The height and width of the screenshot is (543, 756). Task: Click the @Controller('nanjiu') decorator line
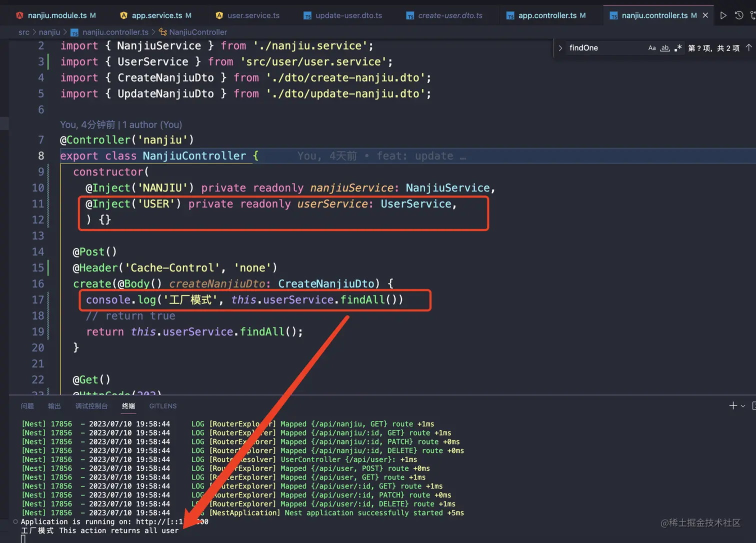(x=127, y=140)
